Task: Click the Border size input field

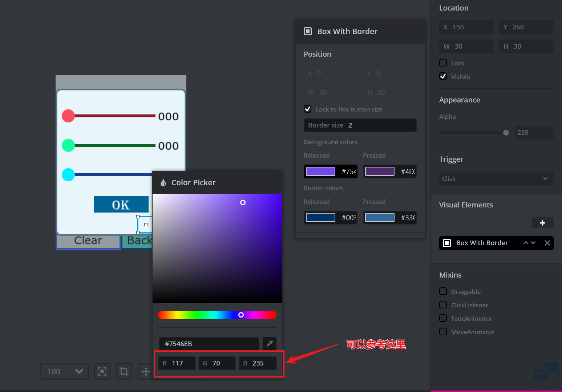Action: tap(360, 125)
